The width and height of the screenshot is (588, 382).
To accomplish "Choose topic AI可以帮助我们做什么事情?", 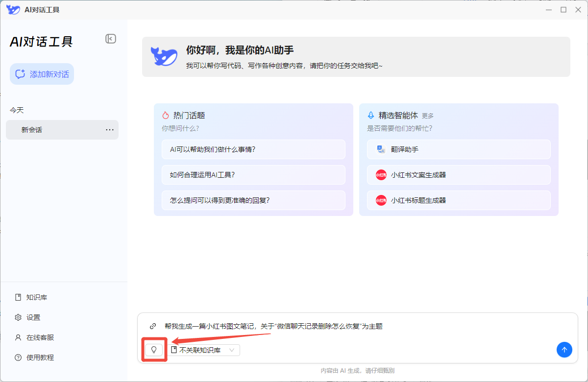I will pos(253,149).
